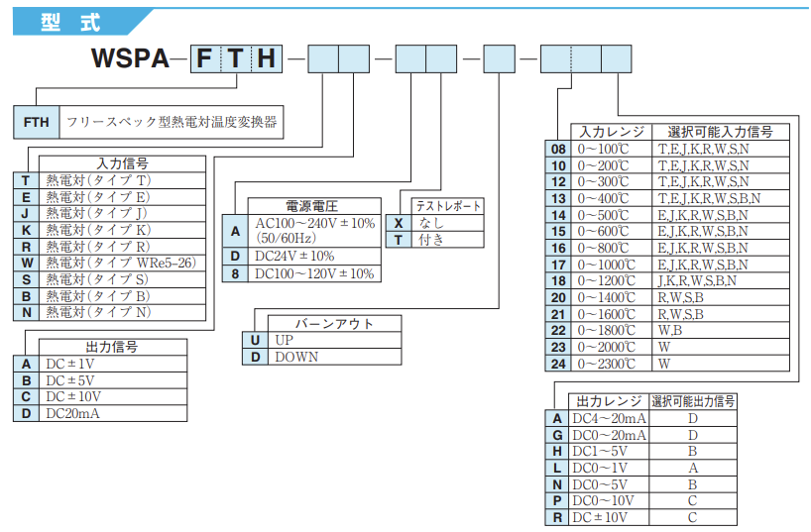The width and height of the screenshot is (811, 532).
Task: Click the バーンアウト table header
Action: coord(335,324)
